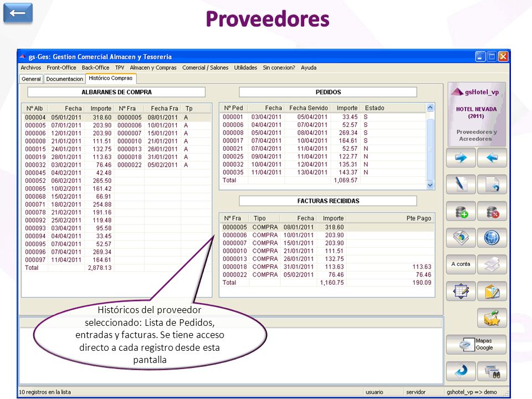Click Fecha Servido column header in Pedidos
532x399 pixels.
pyautogui.click(x=309, y=108)
